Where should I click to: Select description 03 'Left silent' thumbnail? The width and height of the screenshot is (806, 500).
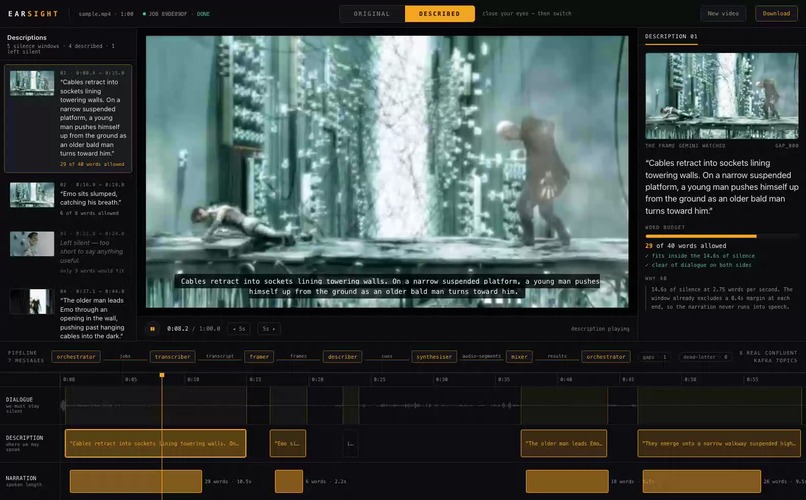32,244
